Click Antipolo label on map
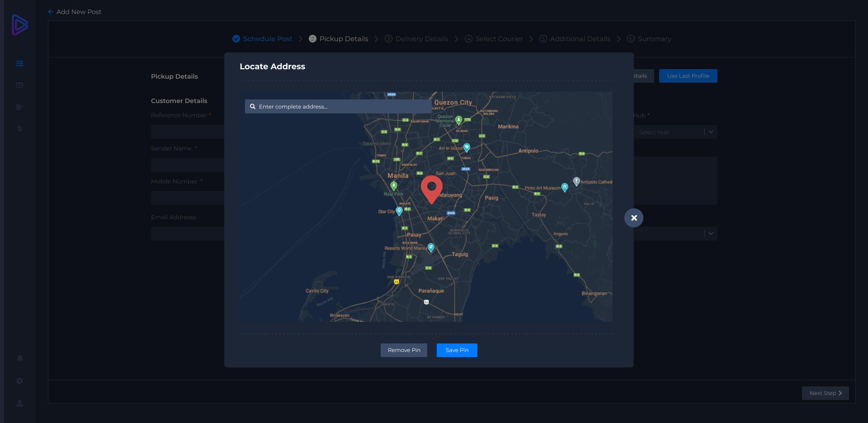The height and width of the screenshot is (423, 868). (528, 151)
